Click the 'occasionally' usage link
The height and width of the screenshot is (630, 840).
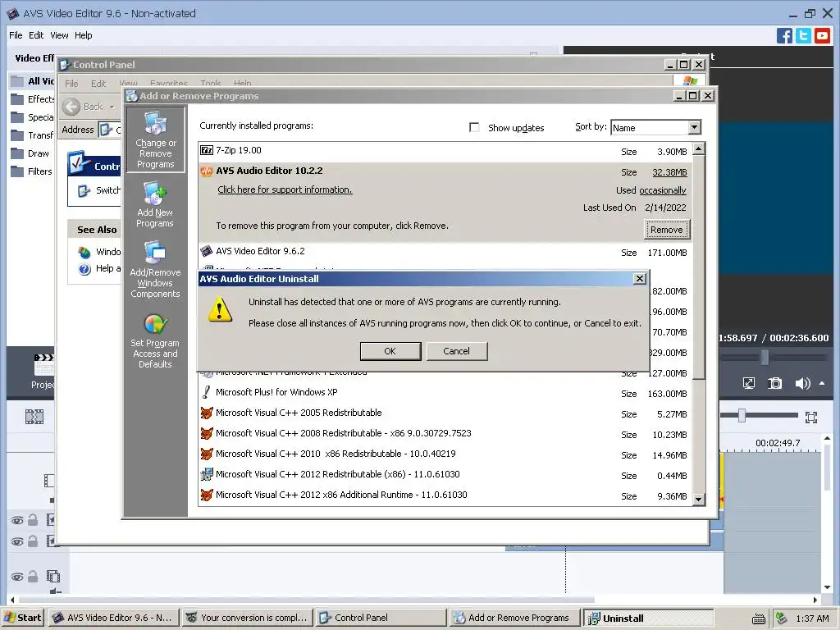[663, 190]
